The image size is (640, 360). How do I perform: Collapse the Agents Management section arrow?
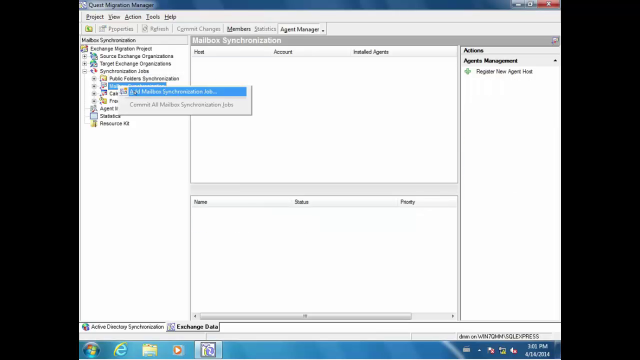pos(555,61)
